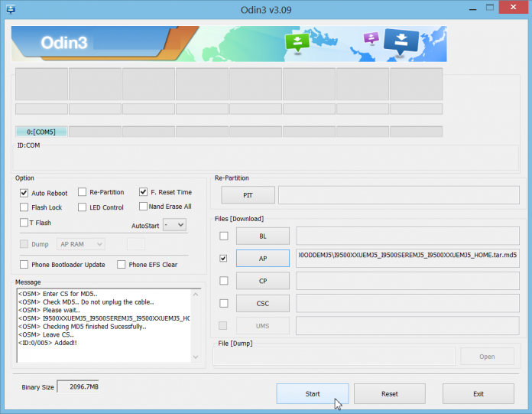Click message log scrollbar up arrow
Viewport: 532px width, 414px height.
(196, 295)
